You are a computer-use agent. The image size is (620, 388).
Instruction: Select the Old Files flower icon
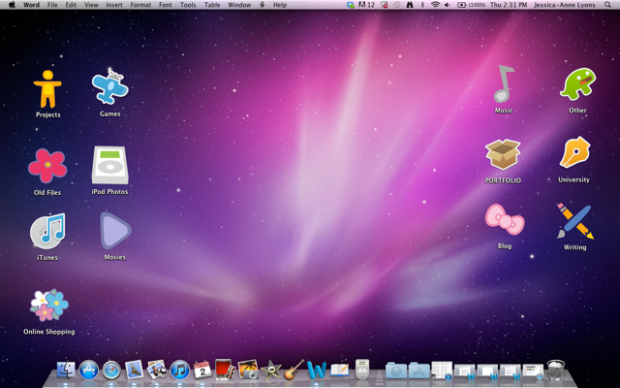(x=47, y=166)
